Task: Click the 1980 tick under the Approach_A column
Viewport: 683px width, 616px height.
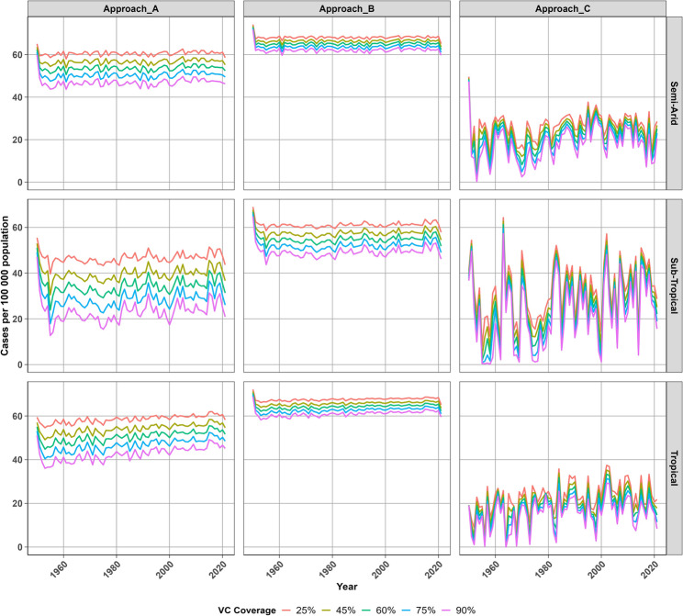Action: [x=112, y=569]
